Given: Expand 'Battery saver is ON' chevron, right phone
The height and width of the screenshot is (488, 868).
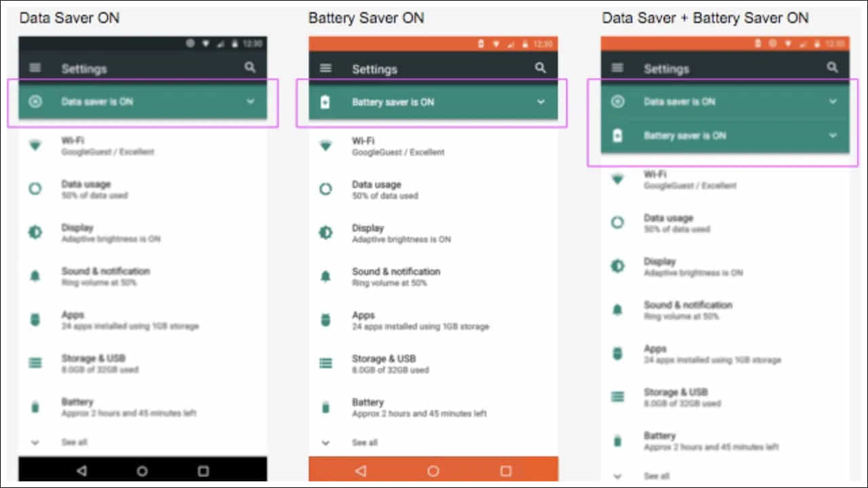Looking at the screenshot, I should [x=833, y=136].
